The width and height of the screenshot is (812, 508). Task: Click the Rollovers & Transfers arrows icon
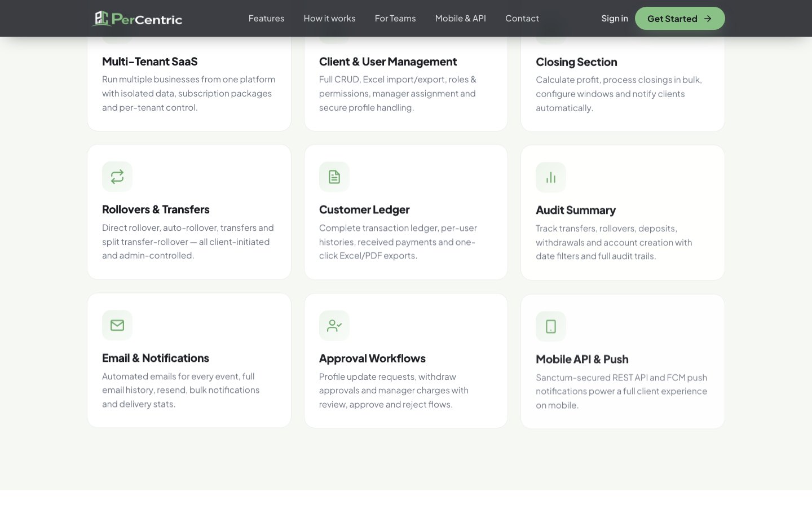coord(117,177)
